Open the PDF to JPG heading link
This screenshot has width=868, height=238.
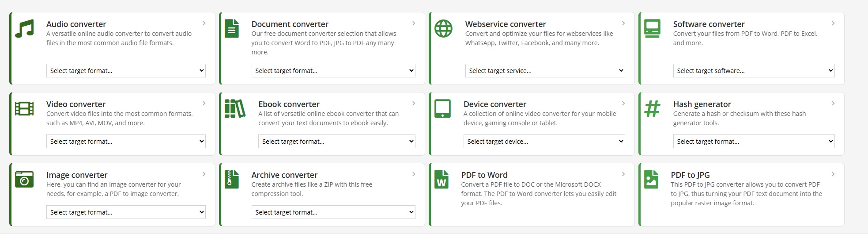point(690,175)
